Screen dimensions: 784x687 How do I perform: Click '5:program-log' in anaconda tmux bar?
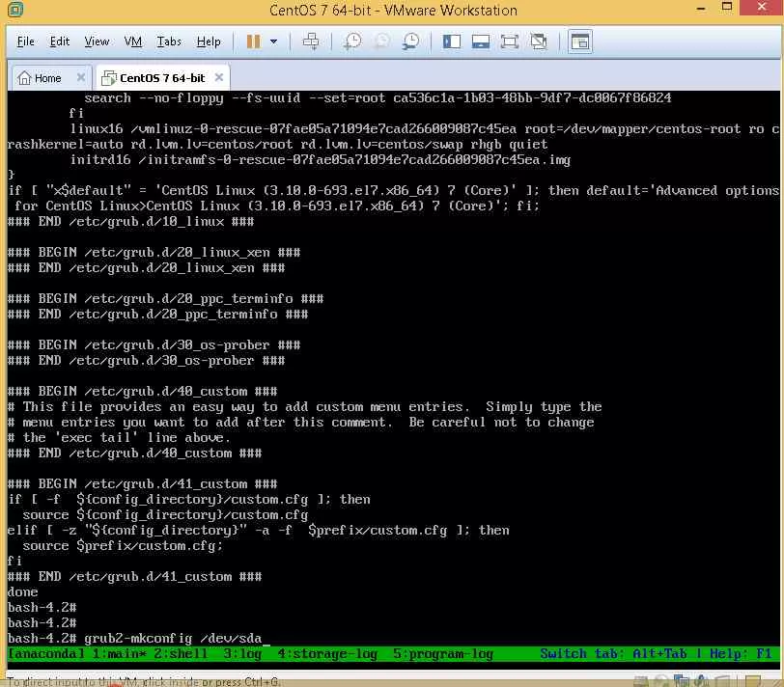coord(443,653)
